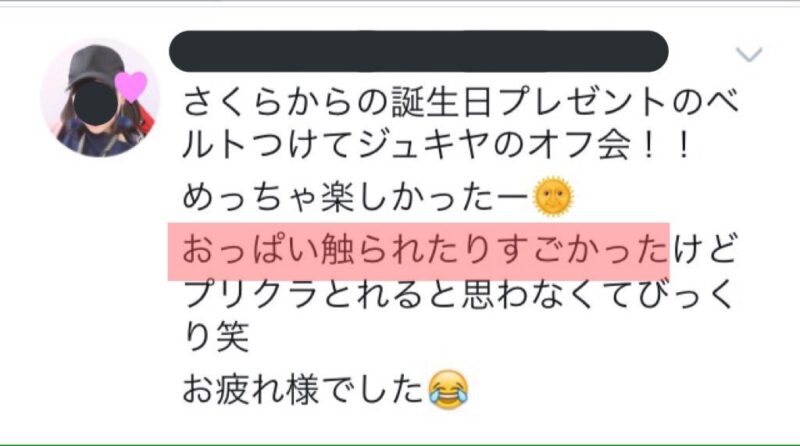Screen dimensions: 800x446
Task: Open the redacted username bar
Action: (418, 51)
